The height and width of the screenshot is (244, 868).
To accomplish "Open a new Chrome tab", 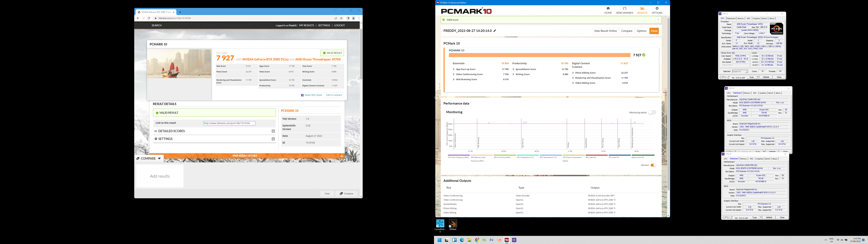I will pyautogui.click(x=180, y=12).
